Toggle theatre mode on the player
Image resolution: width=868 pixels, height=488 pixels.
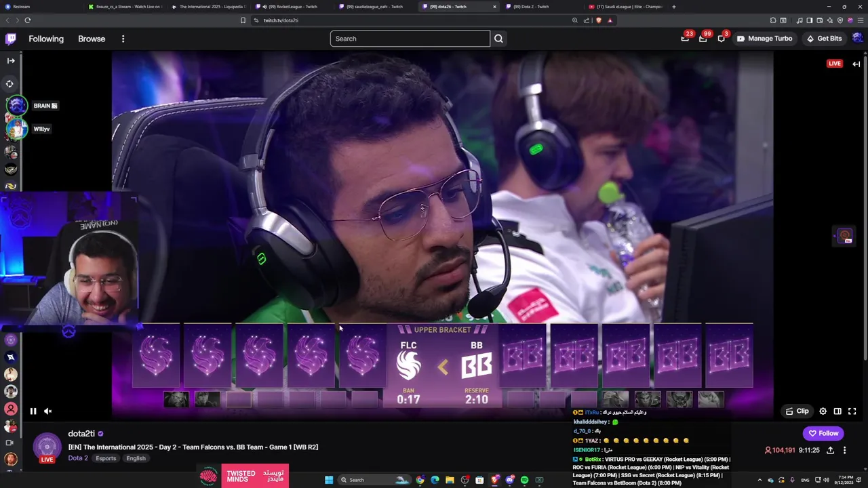point(837,411)
